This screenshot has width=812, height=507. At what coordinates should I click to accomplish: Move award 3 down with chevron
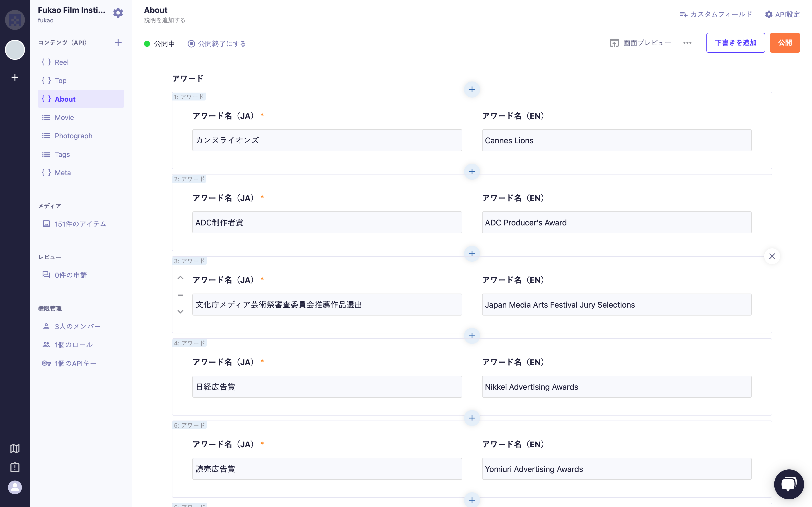coord(180,311)
